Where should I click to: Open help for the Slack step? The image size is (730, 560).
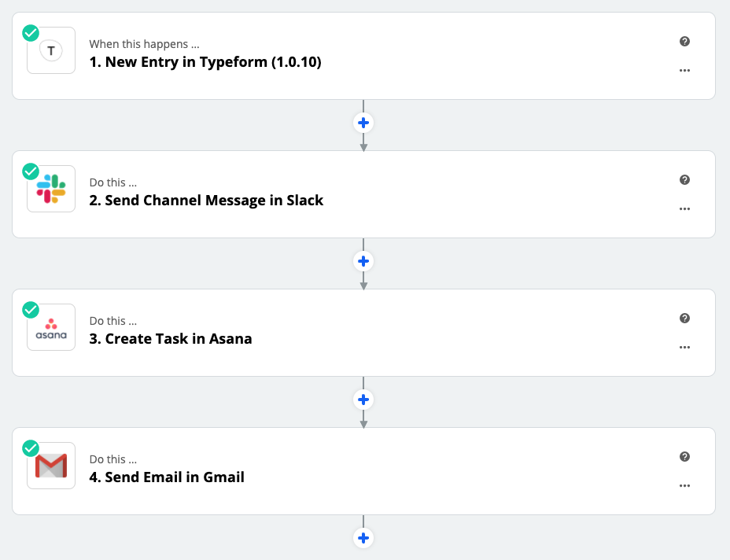tap(684, 179)
